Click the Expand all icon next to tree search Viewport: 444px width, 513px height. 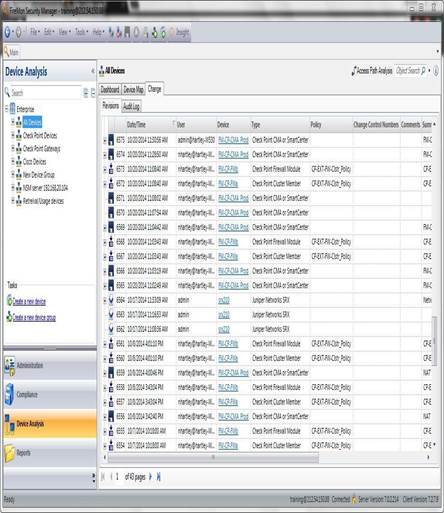86,93
